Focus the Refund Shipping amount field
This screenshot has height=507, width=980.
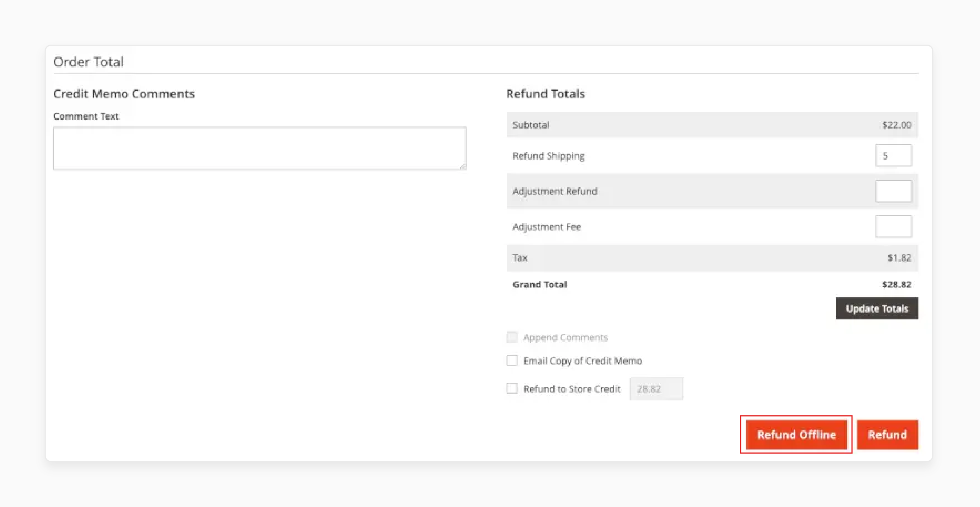[x=893, y=156]
